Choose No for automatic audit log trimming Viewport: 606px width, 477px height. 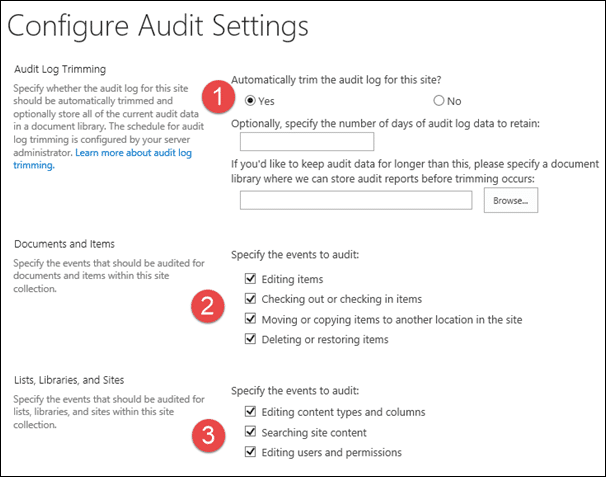[438, 101]
